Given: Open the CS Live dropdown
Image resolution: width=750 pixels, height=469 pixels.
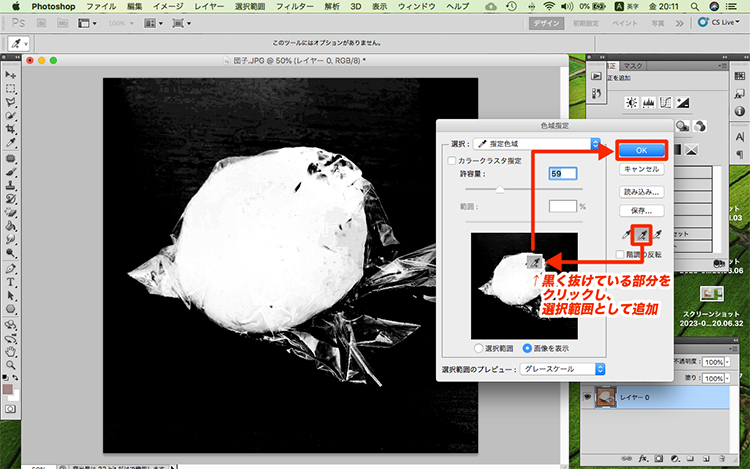Looking at the screenshot, I should (718, 22).
